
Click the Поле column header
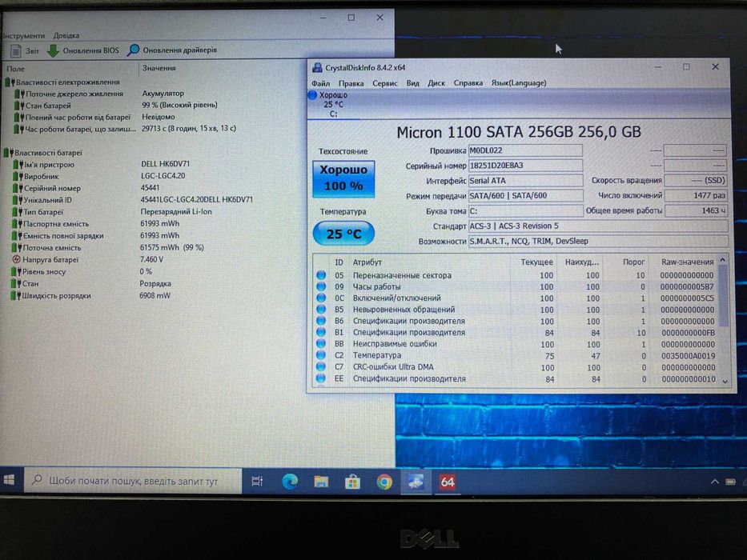(16, 69)
